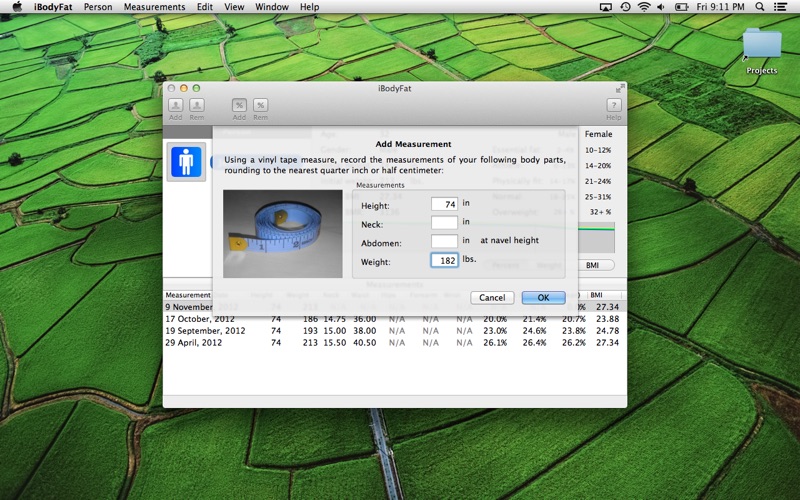Click the menu bar clock Fri 9:11 PM
Image resolution: width=800 pixels, height=500 pixels.
click(720, 7)
